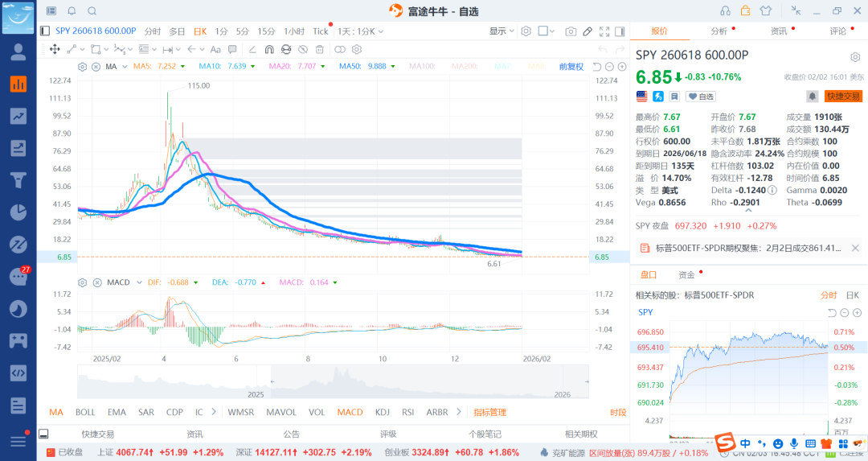
Task: Select the 分时 chart period tab
Action: point(153,31)
